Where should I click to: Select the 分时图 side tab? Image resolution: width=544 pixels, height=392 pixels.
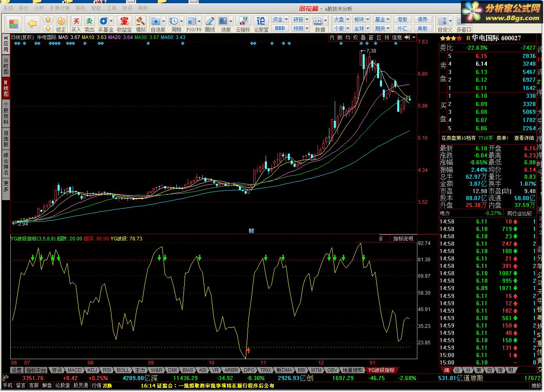(6, 66)
